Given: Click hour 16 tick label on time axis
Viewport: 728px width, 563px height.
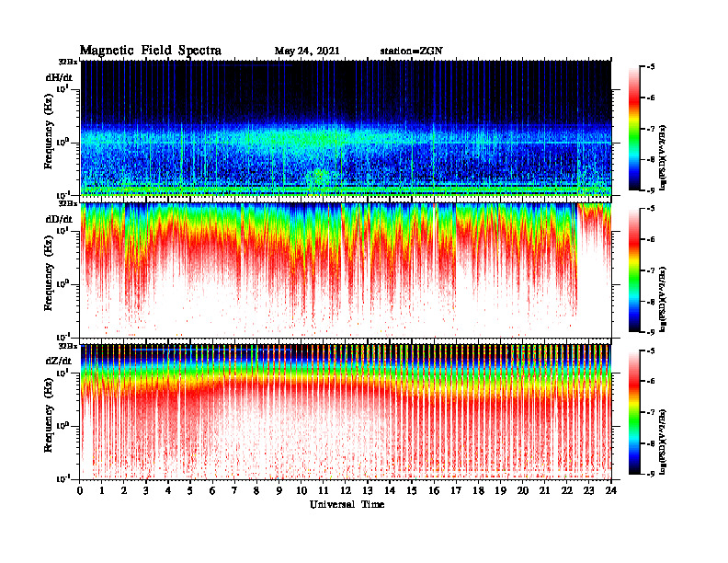Looking at the screenshot, I should (x=434, y=491).
